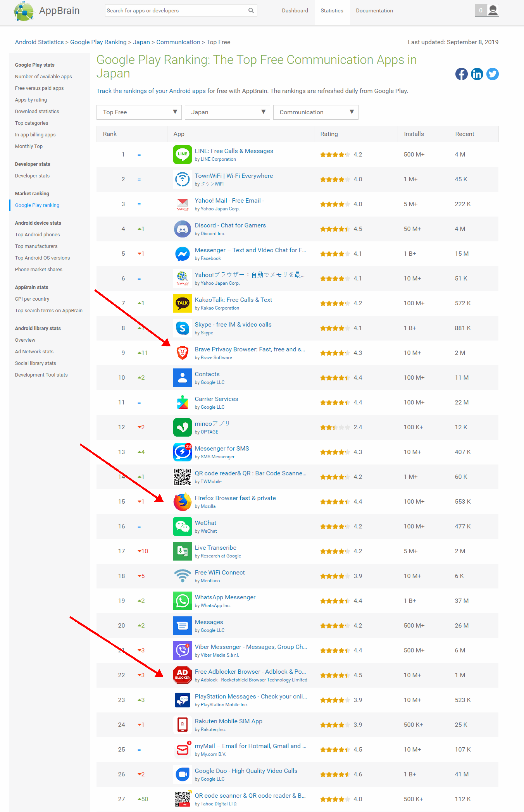
Task: Click the Free WiFi Connect icon
Action: coord(182,576)
